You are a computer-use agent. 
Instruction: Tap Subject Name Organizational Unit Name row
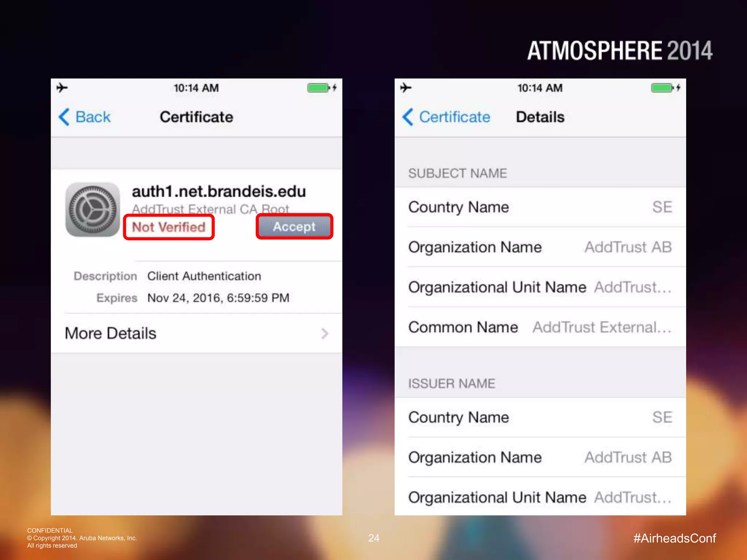540,287
